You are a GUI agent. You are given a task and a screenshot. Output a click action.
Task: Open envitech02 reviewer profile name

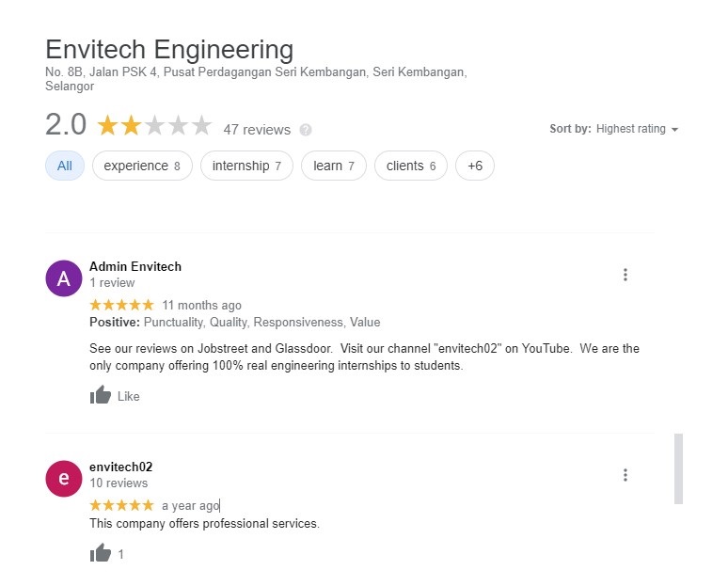tap(120, 467)
